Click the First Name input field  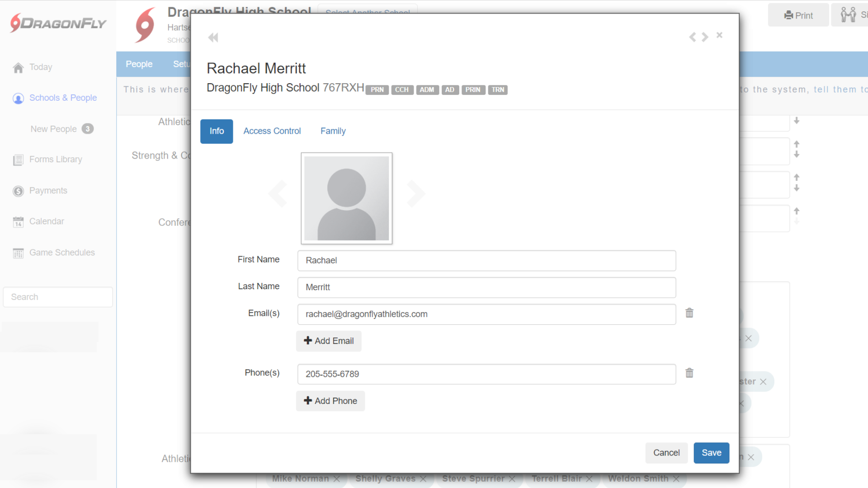click(486, 261)
